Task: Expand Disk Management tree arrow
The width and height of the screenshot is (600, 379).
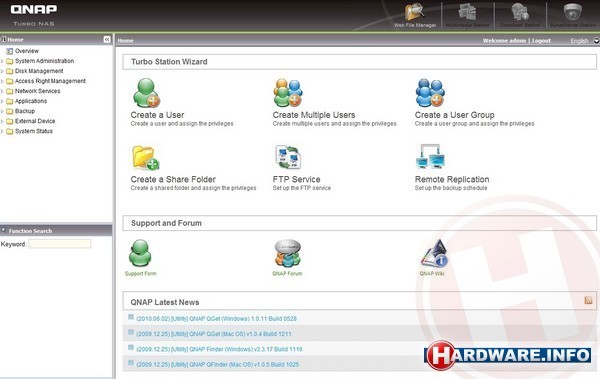Action: (2, 71)
